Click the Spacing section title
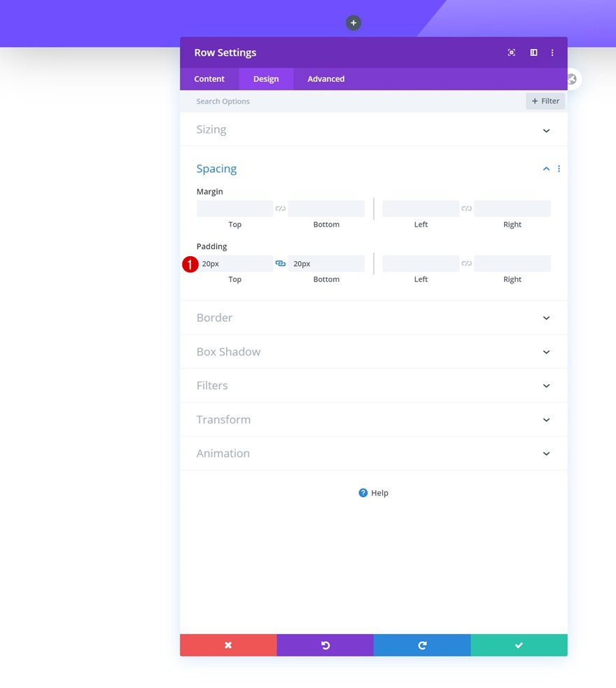The height and width of the screenshot is (688, 616). coord(216,169)
